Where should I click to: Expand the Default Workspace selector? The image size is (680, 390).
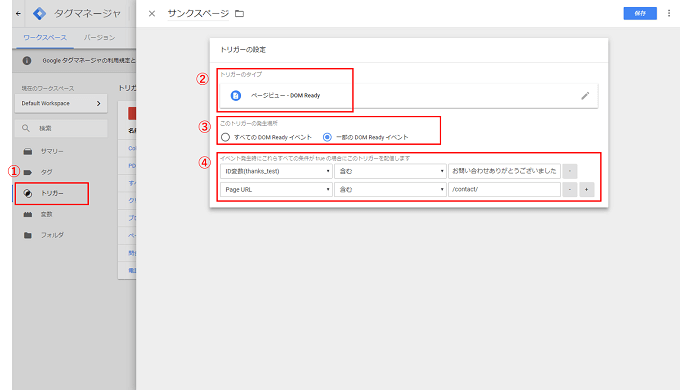click(61, 103)
